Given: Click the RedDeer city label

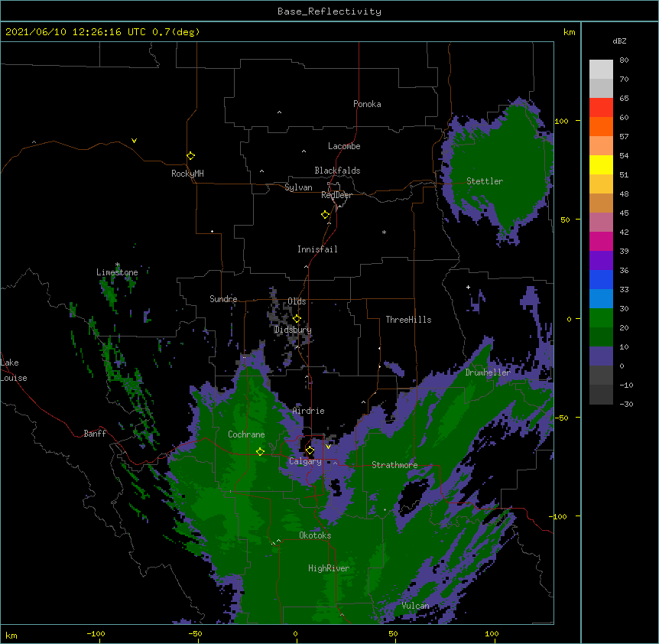Looking at the screenshot, I should click(x=336, y=195).
